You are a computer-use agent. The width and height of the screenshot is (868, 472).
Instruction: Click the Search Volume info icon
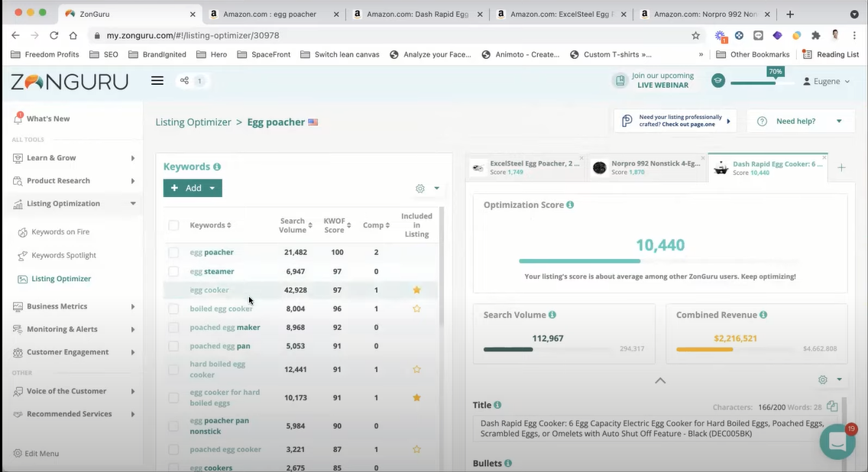coord(552,315)
